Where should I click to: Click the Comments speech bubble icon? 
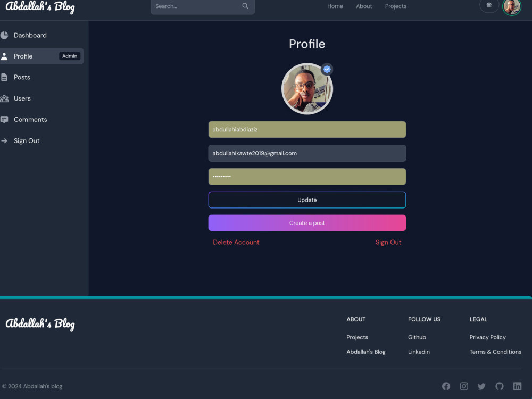click(x=4, y=120)
